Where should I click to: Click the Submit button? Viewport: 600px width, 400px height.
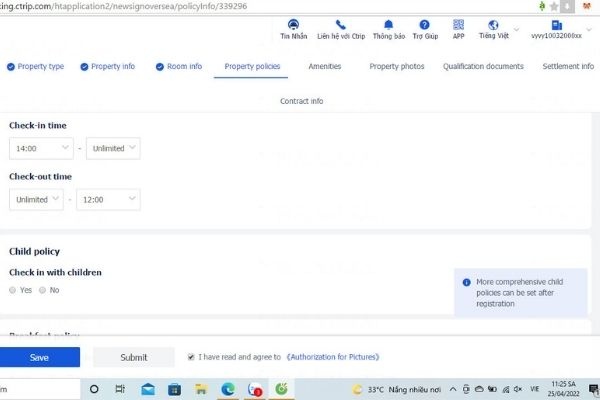(134, 357)
